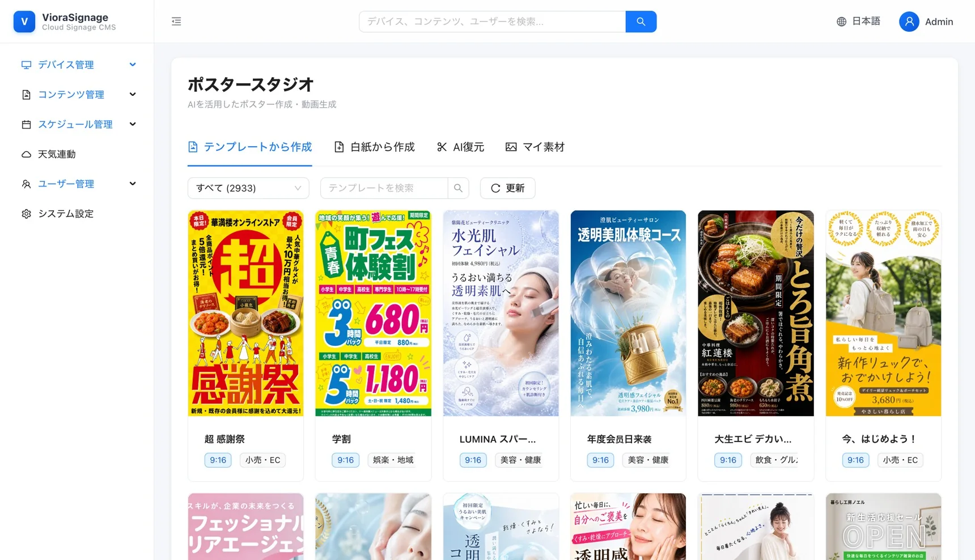Screen dimensions: 975x560
Task: Click the template search magnifier icon
Action: coord(458,188)
